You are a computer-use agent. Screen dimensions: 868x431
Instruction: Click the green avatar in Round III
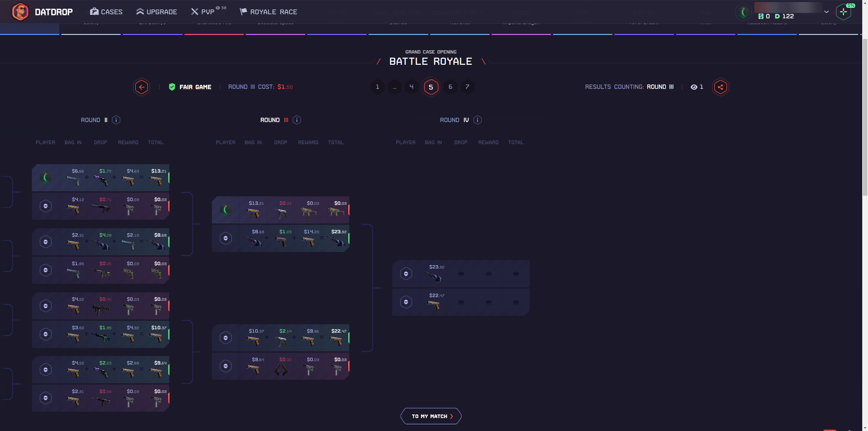click(225, 210)
